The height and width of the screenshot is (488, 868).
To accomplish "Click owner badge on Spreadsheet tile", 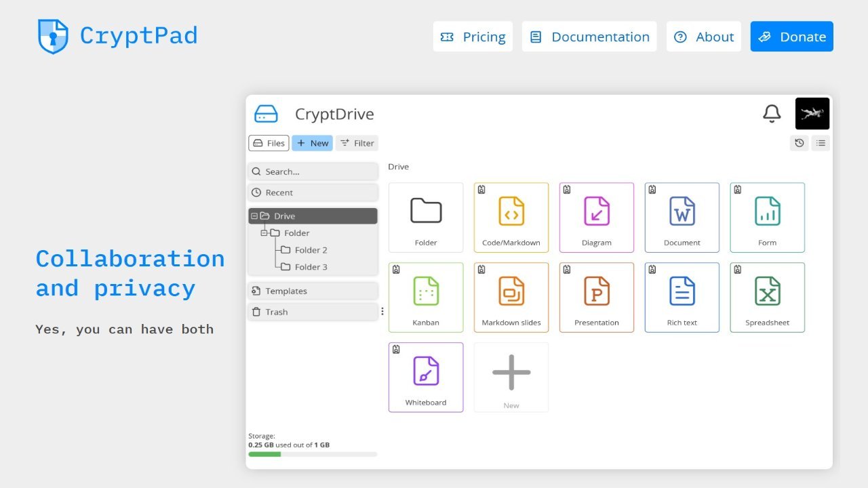I will (x=738, y=270).
